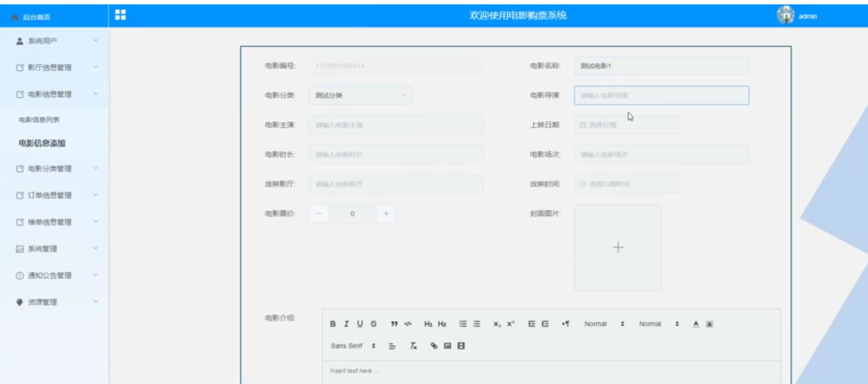Viewport: 868px width, 384px height.
Task: Focus the 电影时长 input field
Action: (396, 154)
